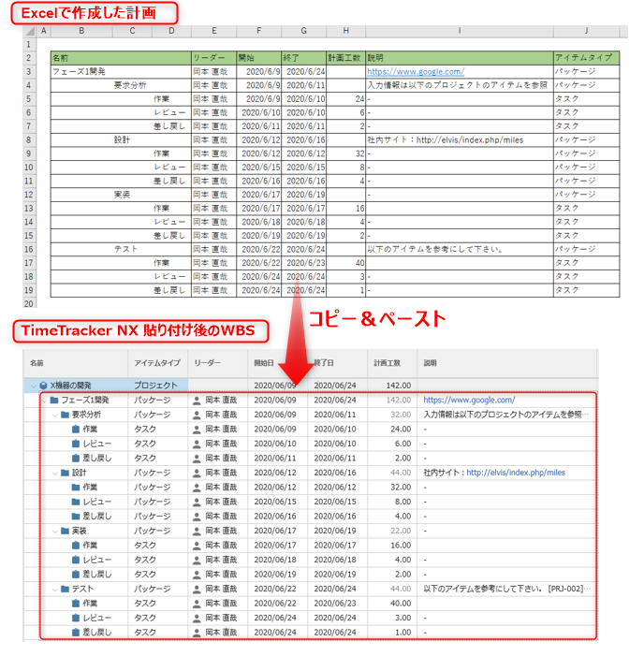Select Excel row 2 header

click(29, 58)
